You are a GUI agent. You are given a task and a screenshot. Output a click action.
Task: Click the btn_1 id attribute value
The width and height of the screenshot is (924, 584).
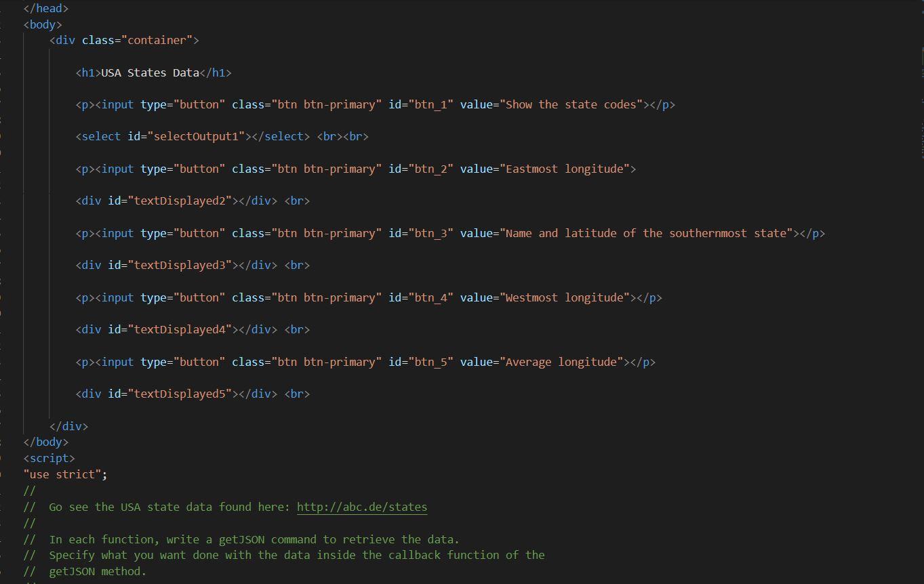point(431,104)
